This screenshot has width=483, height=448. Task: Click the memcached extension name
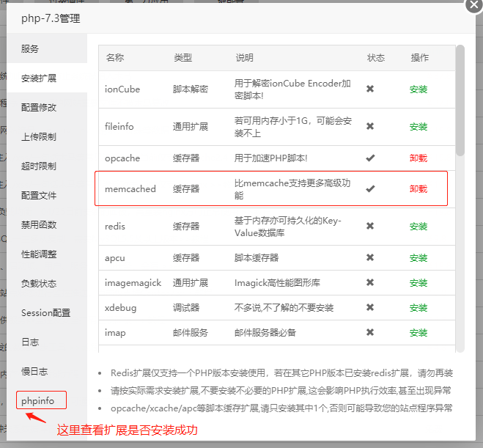click(130, 189)
